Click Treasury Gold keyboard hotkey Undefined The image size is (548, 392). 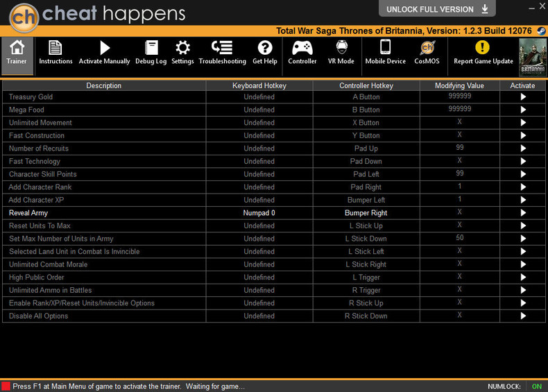259,97
